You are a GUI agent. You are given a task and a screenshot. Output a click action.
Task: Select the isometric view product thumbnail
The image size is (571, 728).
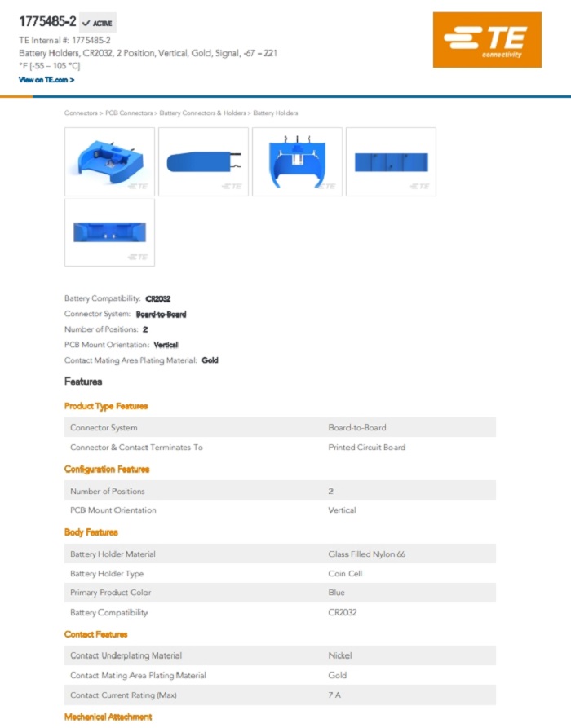tap(109, 161)
